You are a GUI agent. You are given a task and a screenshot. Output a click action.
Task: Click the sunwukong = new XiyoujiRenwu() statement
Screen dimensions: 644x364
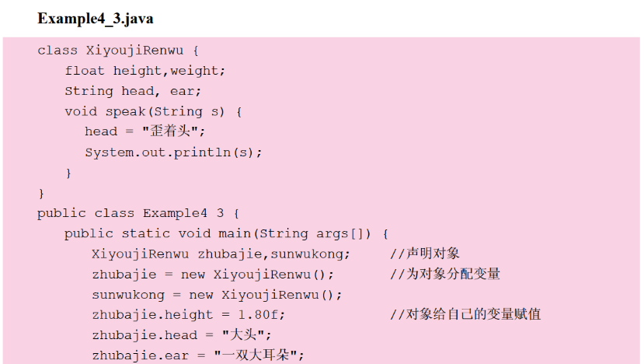(217, 294)
